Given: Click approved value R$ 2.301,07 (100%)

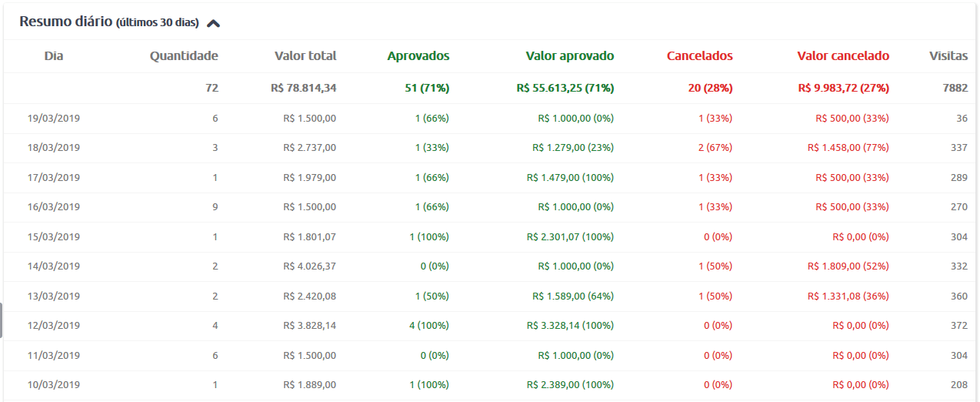Looking at the screenshot, I should click(571, 237).
